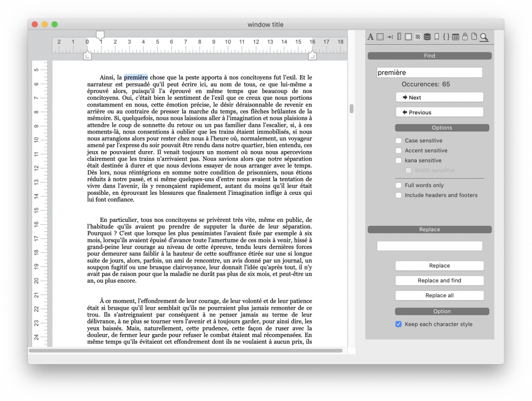Click the yellow minimize window button
This screenshot has height=401, width=532.
(45, 24)
